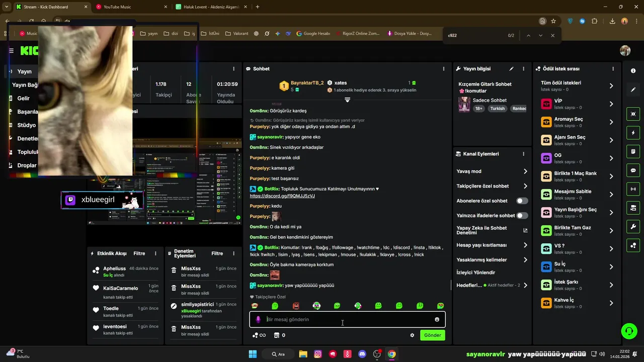Click the broadcast signal sidebar icon
Image resolution: width=644 pixels, height=362 pixels.
click(633, 189)
